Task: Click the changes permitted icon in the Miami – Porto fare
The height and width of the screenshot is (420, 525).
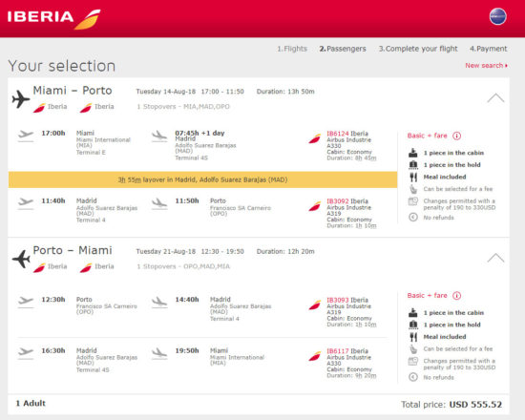Action: (x=413, y=201)
